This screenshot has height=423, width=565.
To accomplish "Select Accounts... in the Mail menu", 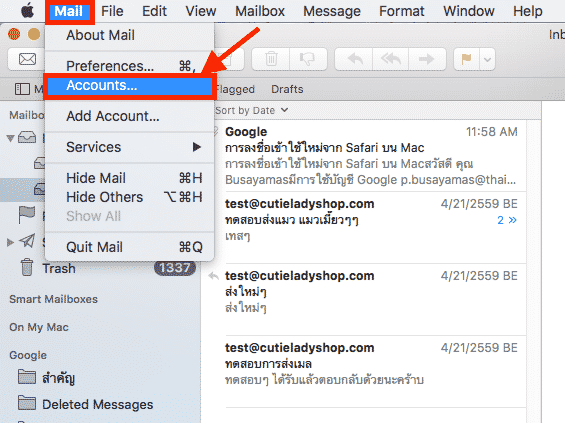I will pyautogui.click(x=129, y=86).
